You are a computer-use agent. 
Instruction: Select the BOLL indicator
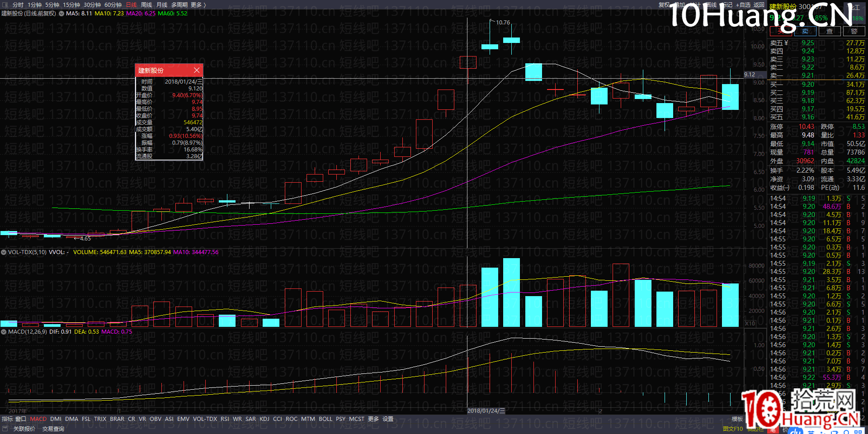tap(325, 419)
